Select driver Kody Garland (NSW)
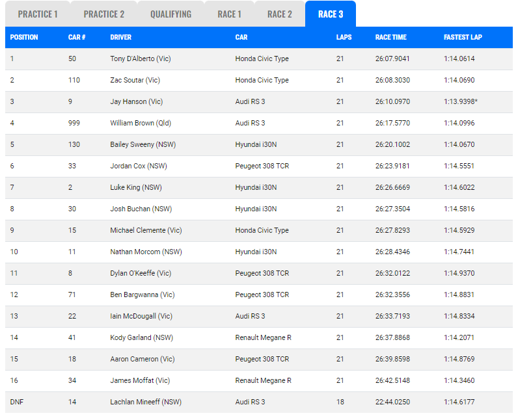The width and height of the screenshot is (518, 420). click(x=141, y=337)
